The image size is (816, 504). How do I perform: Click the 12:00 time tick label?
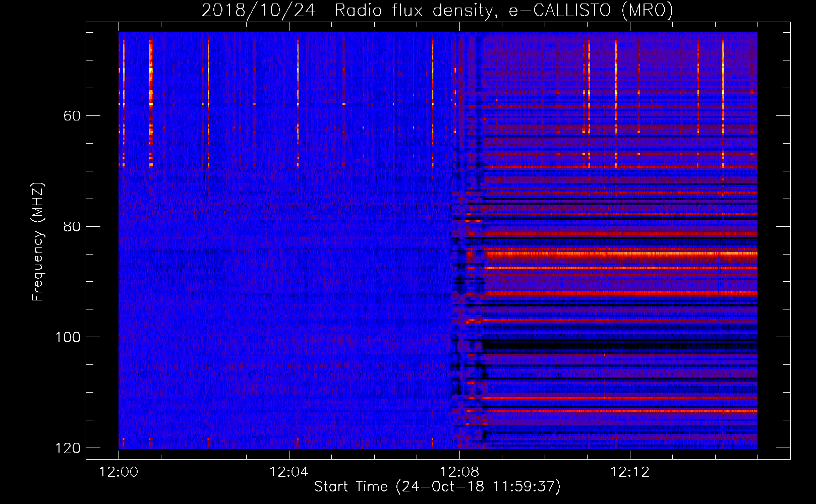pos(119,472)
